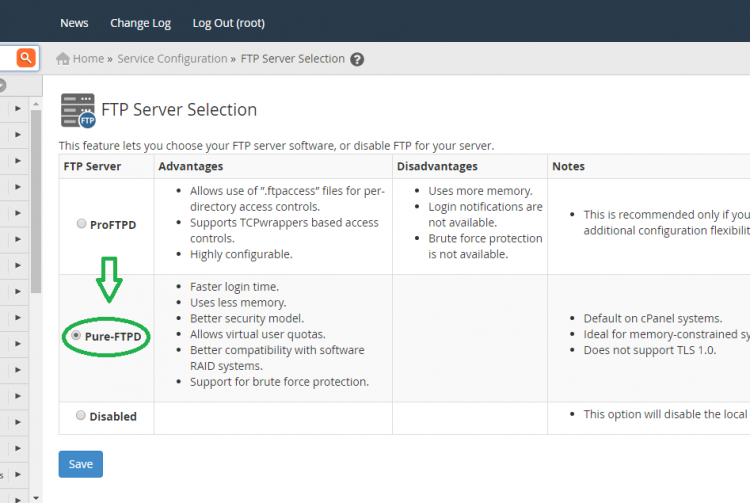Click 'Default on cPanel systems.' note

click(x=653, y=318)
